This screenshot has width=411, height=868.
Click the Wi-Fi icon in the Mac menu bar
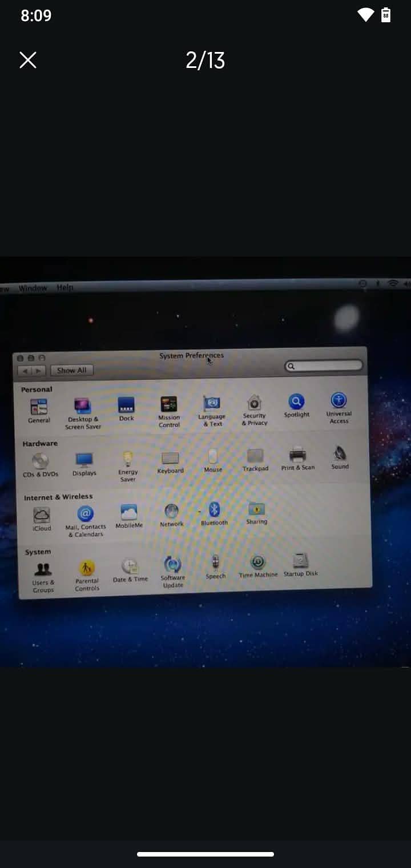click(393, 283)
